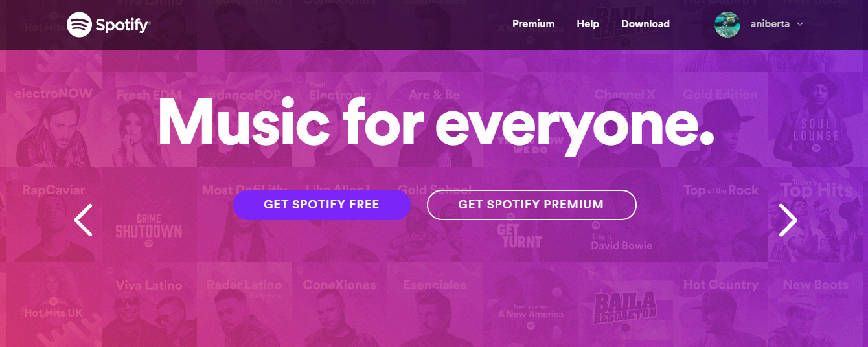The image size is (868, 347).
Task: Select the Soul Lounge playlist cover
Action: [x=816, y=120]
